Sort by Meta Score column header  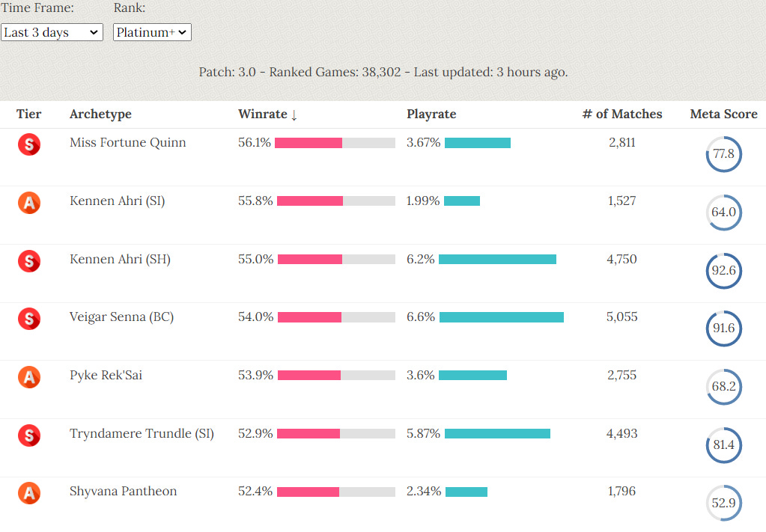pyautogui.click(x=723, y=114)
